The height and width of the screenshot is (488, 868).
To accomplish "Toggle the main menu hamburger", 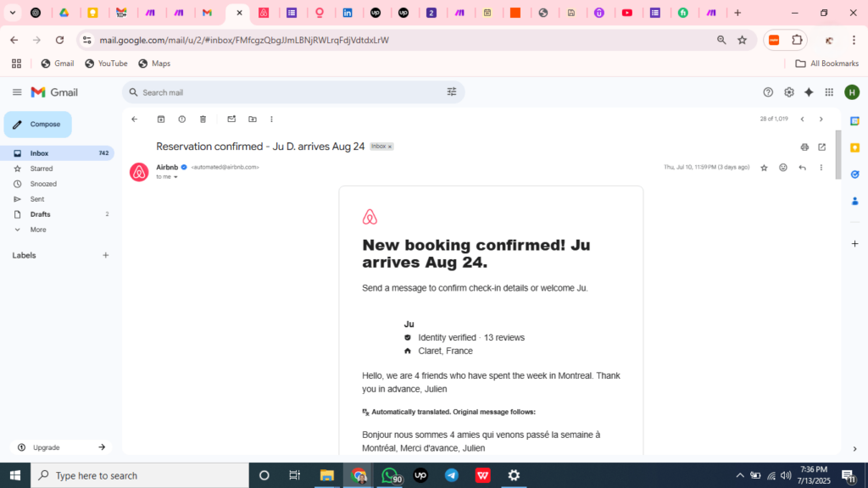I will (x=17, y=92).
